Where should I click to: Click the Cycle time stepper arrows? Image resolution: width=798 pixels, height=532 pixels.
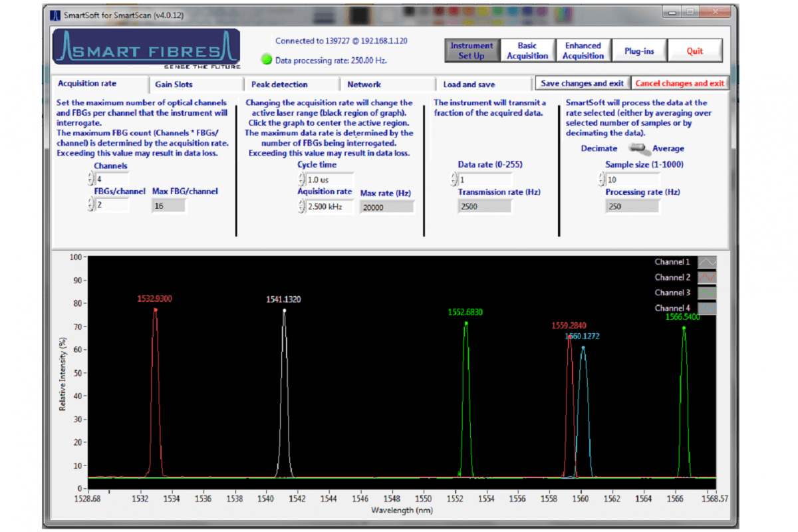(301, 180)
